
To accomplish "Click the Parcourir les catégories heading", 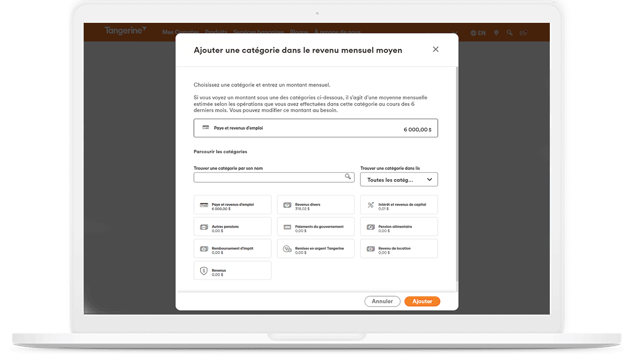I will point(220,152).
